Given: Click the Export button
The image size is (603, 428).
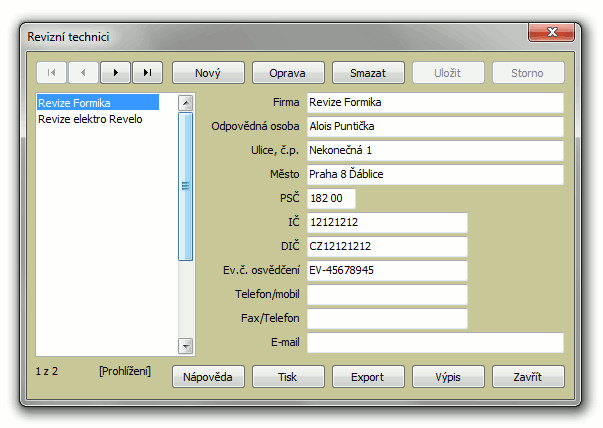Looking at the screenshot, I should point(368,376).
